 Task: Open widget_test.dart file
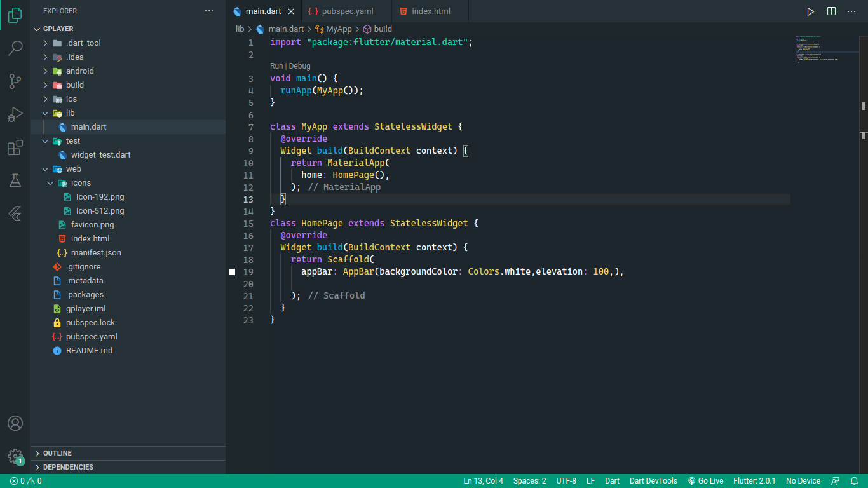tap(128, 155)
